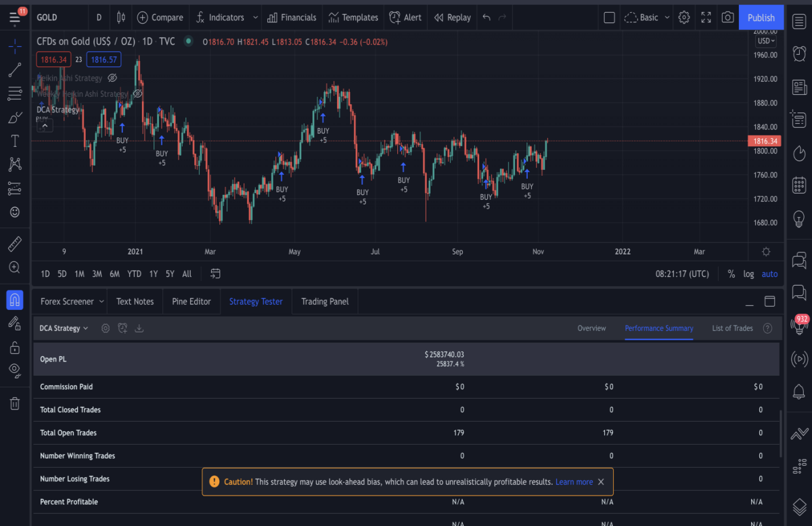Open the go to date icon
This screenshot has width=812, height=526.
(216, 274)
